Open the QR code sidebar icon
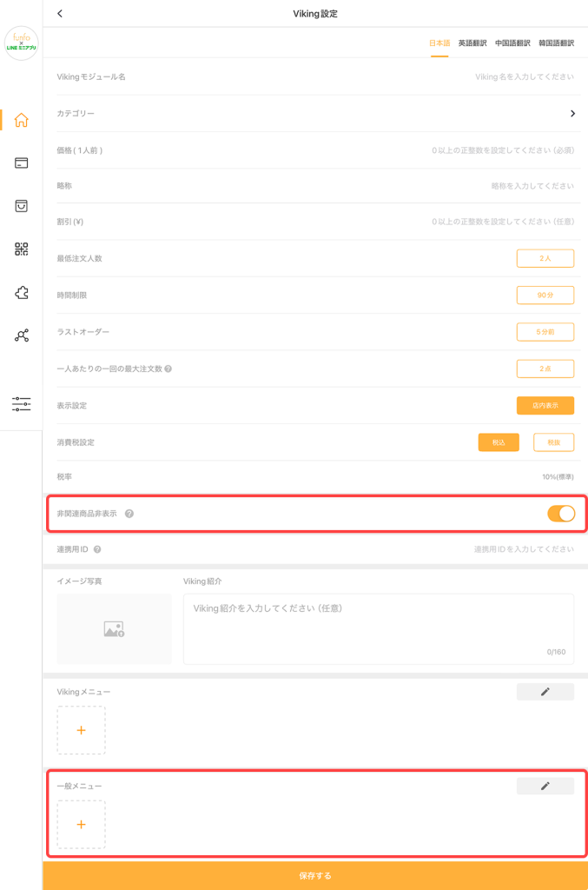Screen dimensions: 588x890 point(22,249)
